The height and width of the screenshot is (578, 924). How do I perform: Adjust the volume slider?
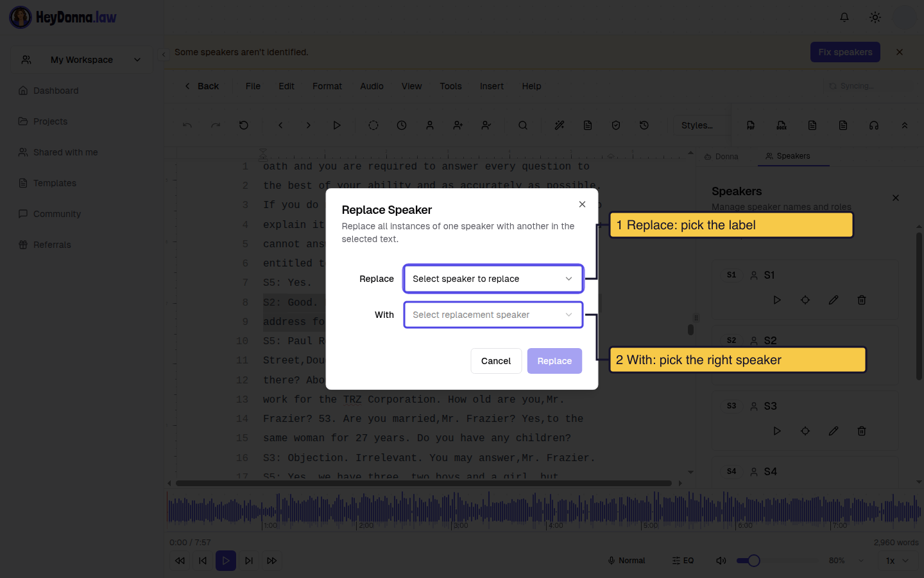(x=778, y=561)
